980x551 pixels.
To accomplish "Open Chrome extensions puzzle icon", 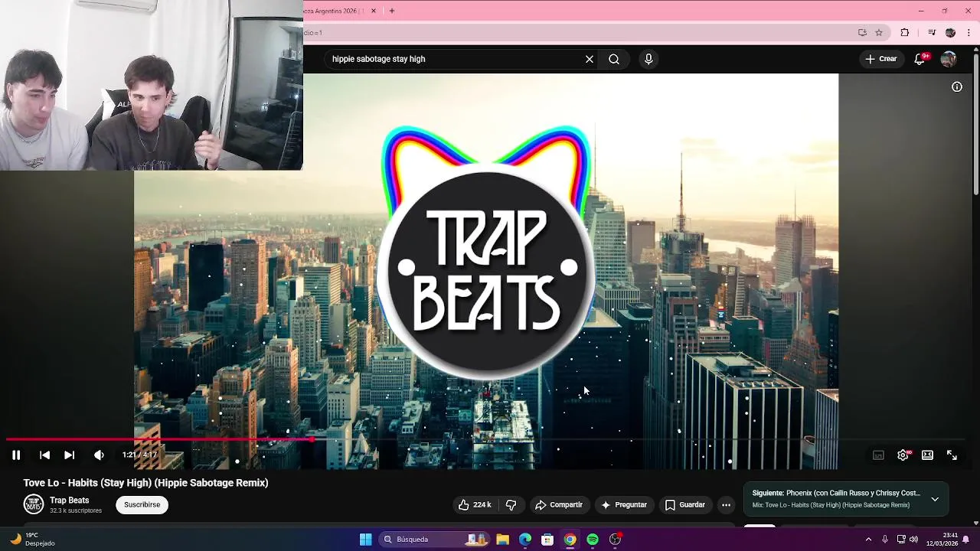I will pyautogui.click(x=905, y=33).
